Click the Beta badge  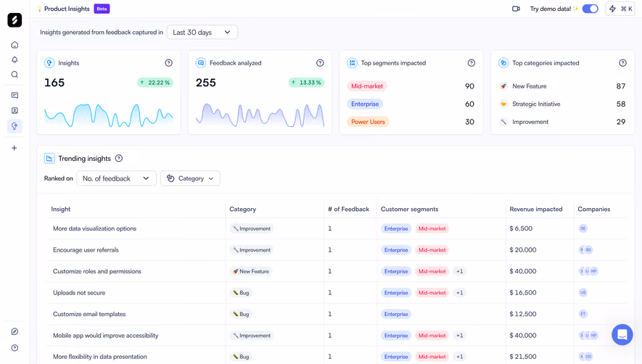102,9
